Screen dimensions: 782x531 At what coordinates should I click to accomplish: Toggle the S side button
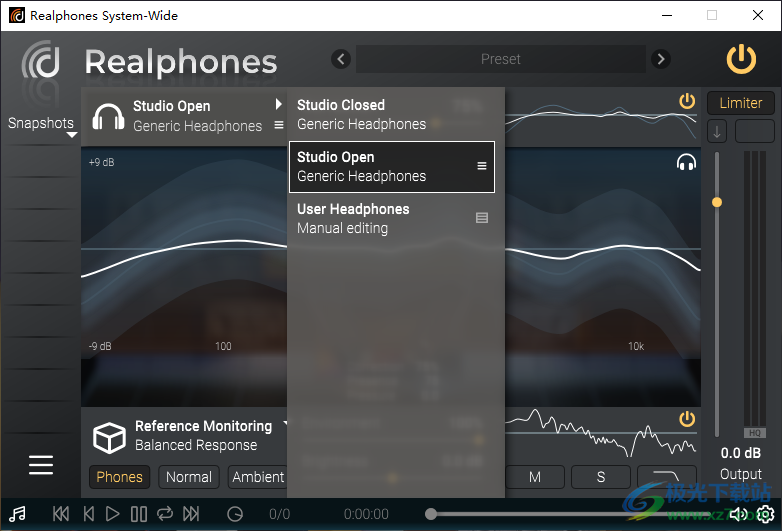(601, 477)
